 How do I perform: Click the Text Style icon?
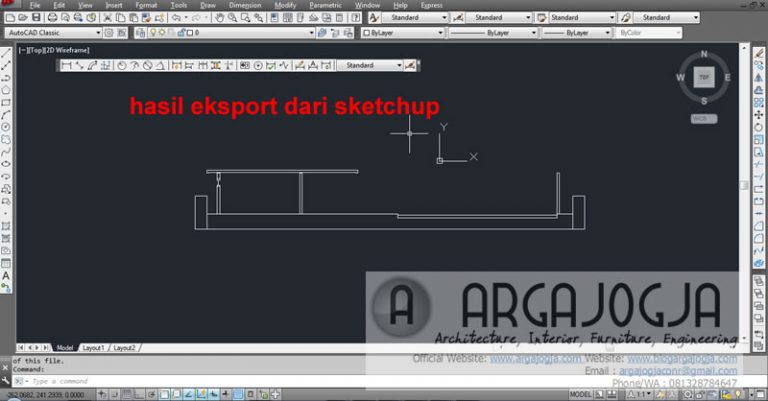coord(374,18)
